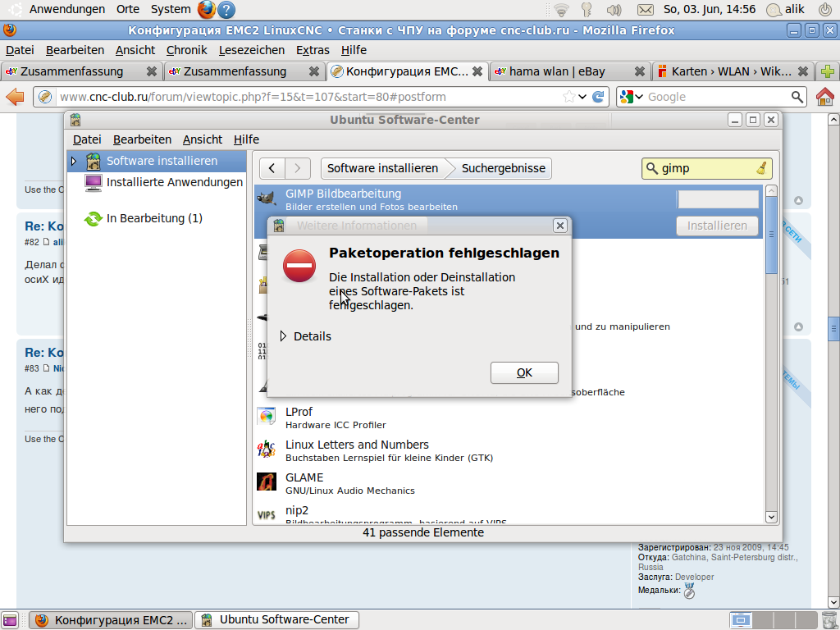Image resolution: width=840 pixels, height=630 pixels.
Task: Open the Firefox Chronik menu
Action: [x=186, y=50]
